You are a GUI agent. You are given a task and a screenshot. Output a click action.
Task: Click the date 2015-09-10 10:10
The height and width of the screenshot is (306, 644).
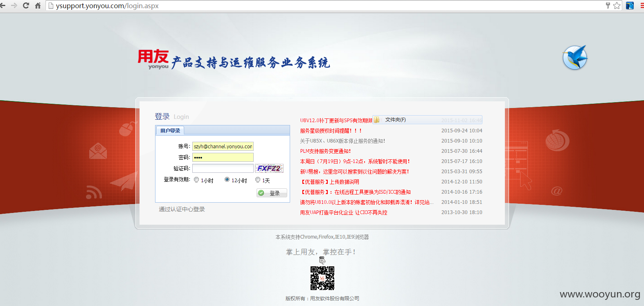click(462, 141)
